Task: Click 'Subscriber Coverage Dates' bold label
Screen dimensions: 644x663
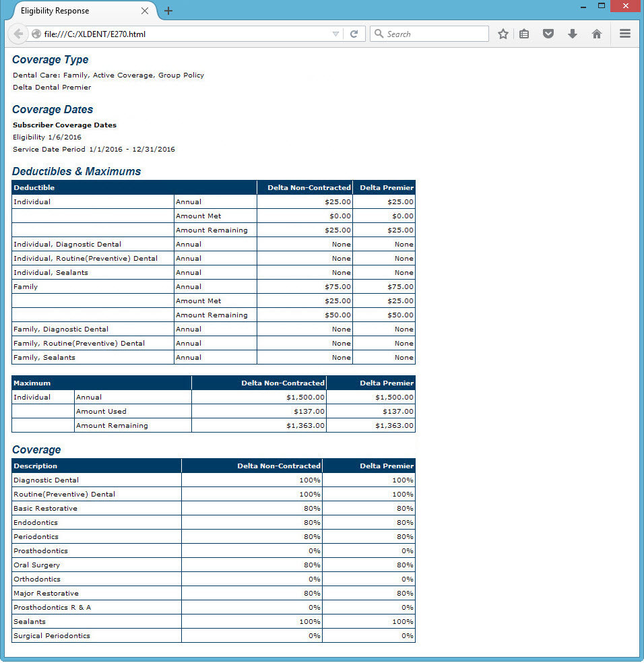Action: (65, 125)
